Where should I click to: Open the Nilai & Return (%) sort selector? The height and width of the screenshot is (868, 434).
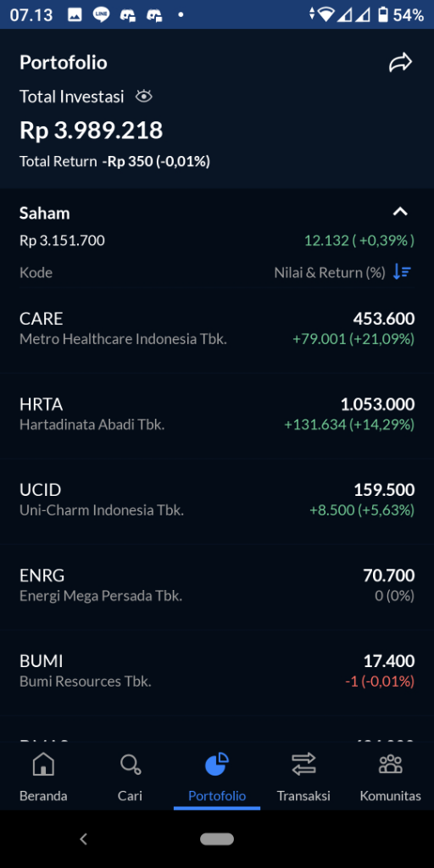coord(330,272)
